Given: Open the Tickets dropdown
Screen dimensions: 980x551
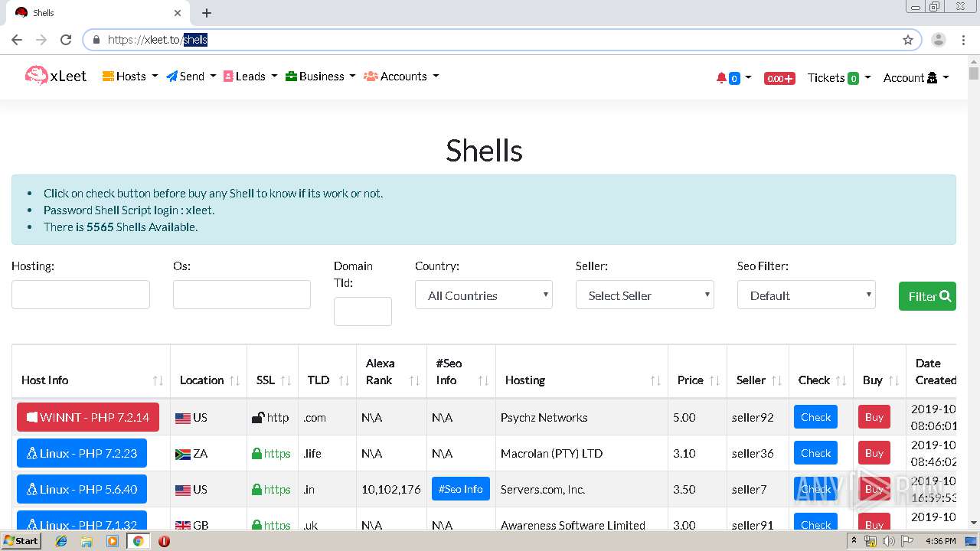Looking at the screenshot, I should click(839, 77).
